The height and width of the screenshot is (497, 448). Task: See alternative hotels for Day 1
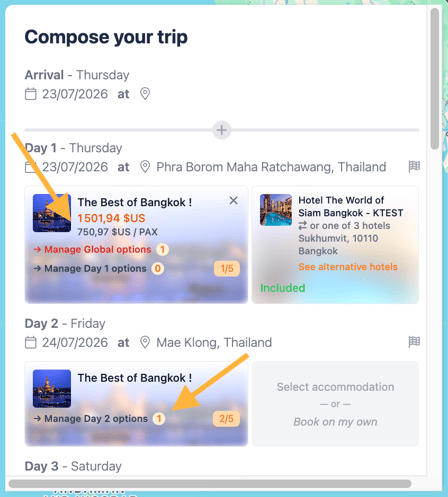[348, 267]
